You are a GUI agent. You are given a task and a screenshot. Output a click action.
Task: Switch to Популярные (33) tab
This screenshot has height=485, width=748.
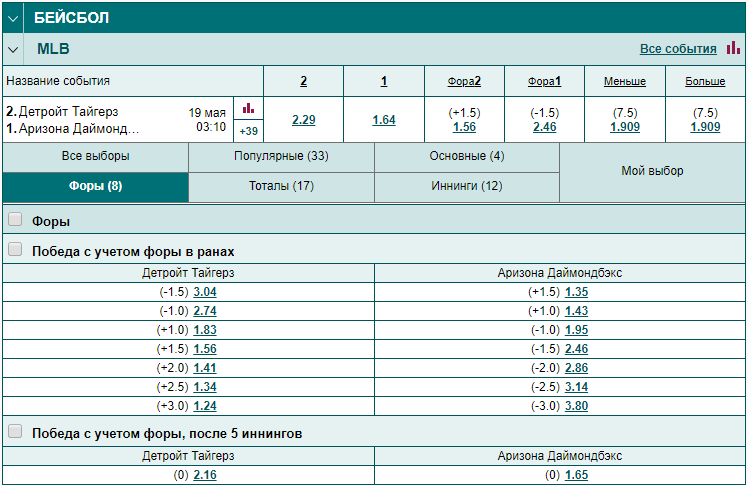pyautogui.click(x=281, y=156)
